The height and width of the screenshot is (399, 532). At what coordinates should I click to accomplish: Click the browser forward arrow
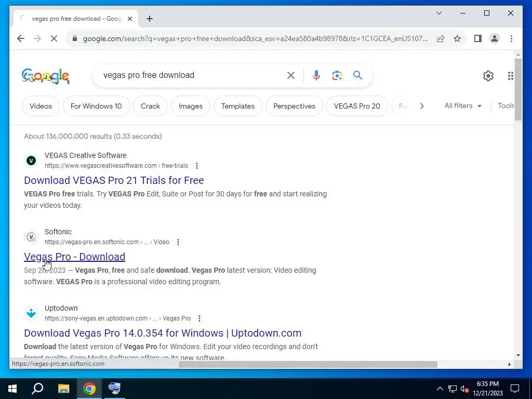coord(37,38)
